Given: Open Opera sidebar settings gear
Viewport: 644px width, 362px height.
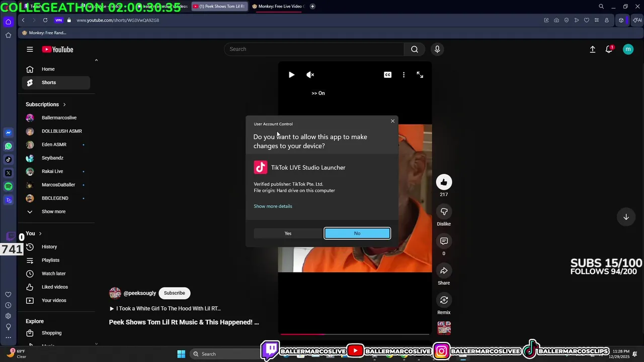Looking at the screenshot, I should (8, 316).
